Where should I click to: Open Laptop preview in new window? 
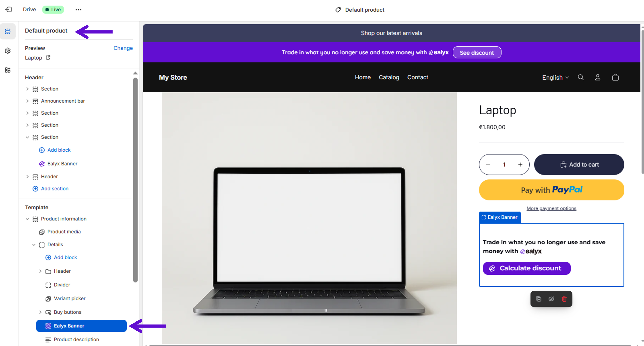tap(48, 57)
